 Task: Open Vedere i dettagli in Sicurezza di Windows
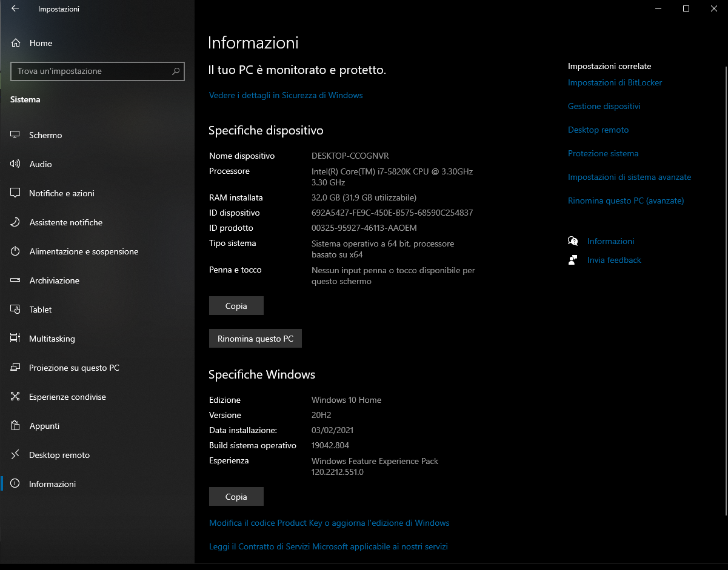[286, 95]
